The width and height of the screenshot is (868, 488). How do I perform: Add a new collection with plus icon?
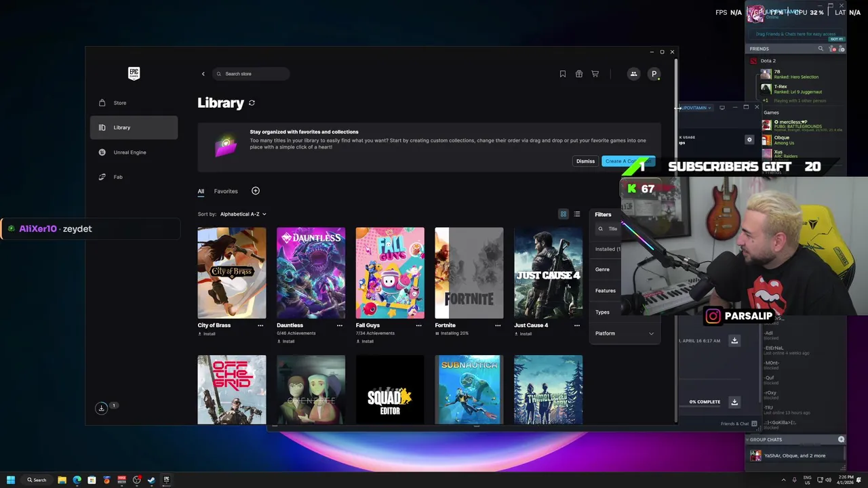256,191
